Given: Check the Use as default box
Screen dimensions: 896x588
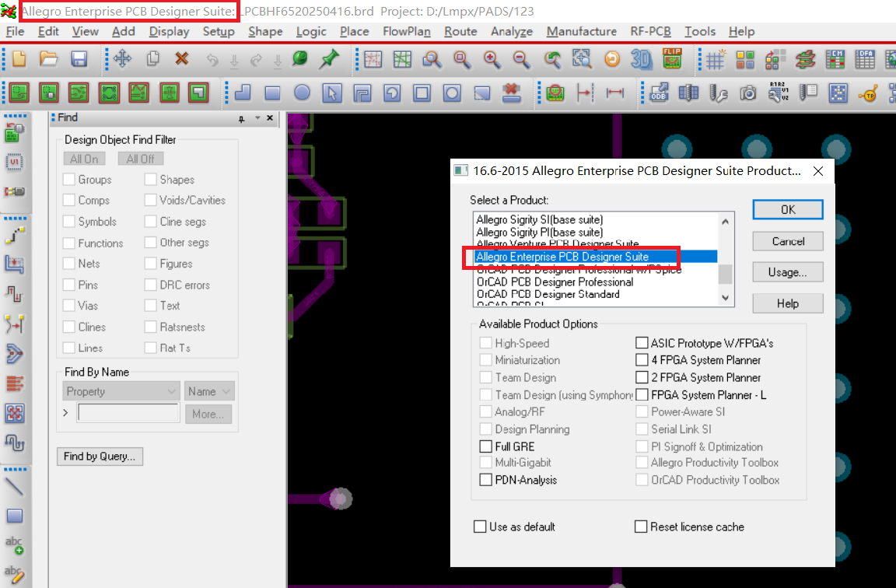Looking at the screenshot, I should (x=480, y=527).
